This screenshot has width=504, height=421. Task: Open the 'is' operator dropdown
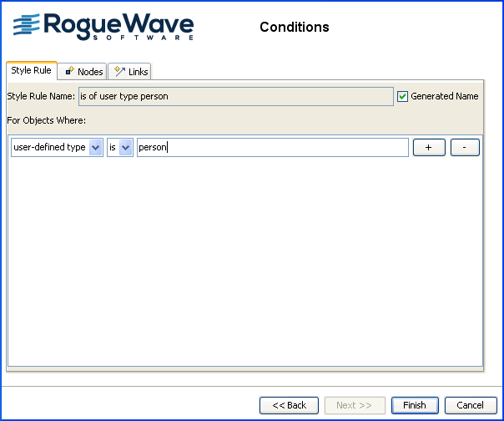click(126, 148)
